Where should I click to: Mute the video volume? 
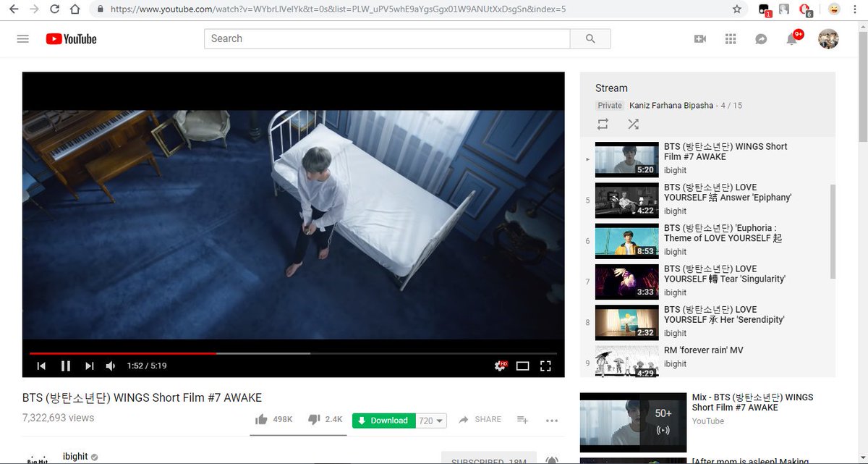pyautogui.click(x=111, y=366)
